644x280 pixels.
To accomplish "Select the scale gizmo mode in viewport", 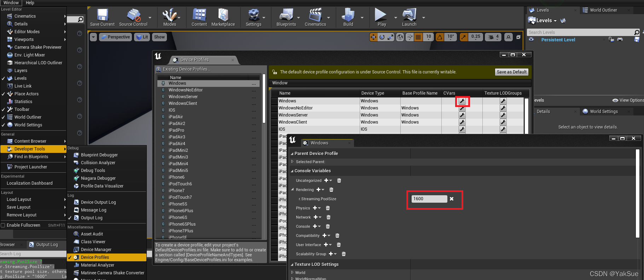I will 390,37.
